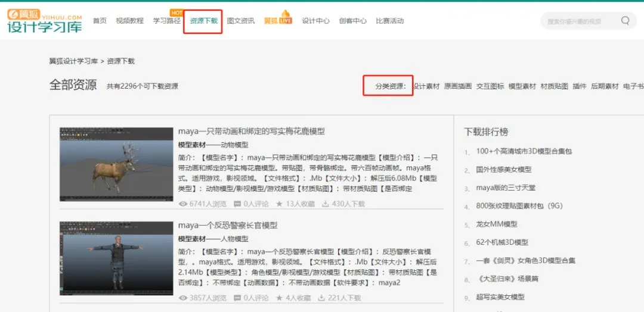Open ranking item 龙女MM模型

coord(497,224)
